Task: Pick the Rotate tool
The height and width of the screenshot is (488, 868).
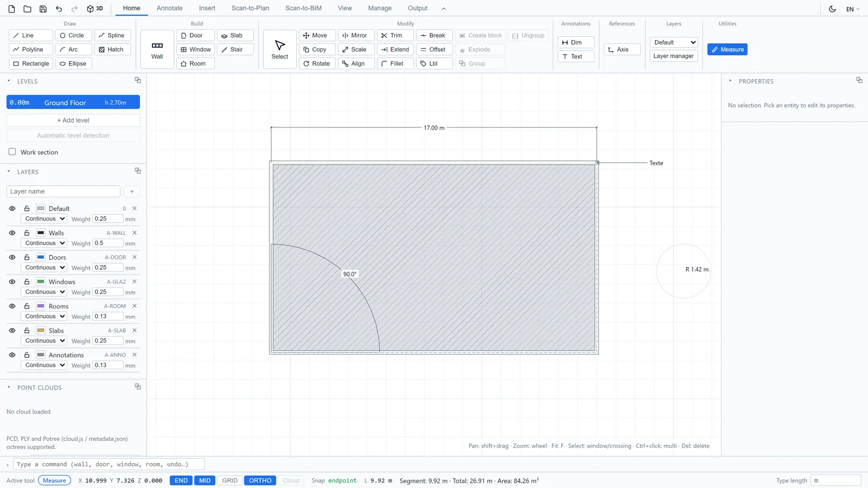Action: pyautogui.click(x=317, y=63)
